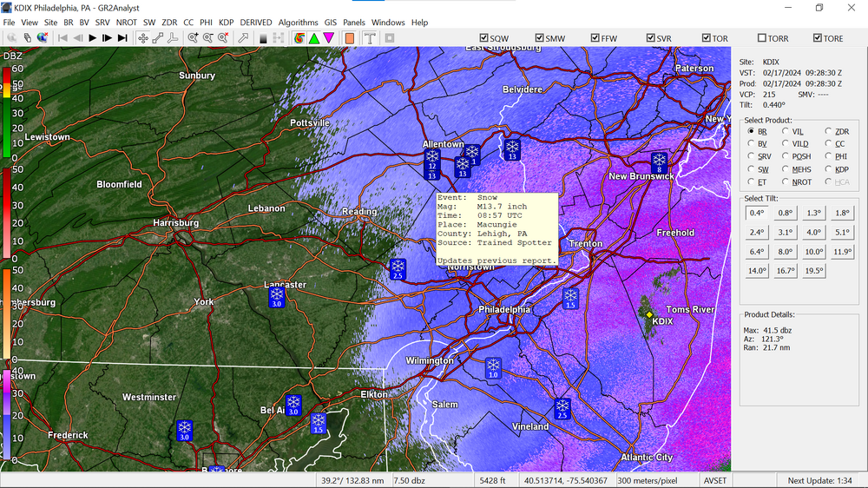Select the 0.8° tilt button
The width and height of the screenshot is (868, 488).
click(785, 213)
